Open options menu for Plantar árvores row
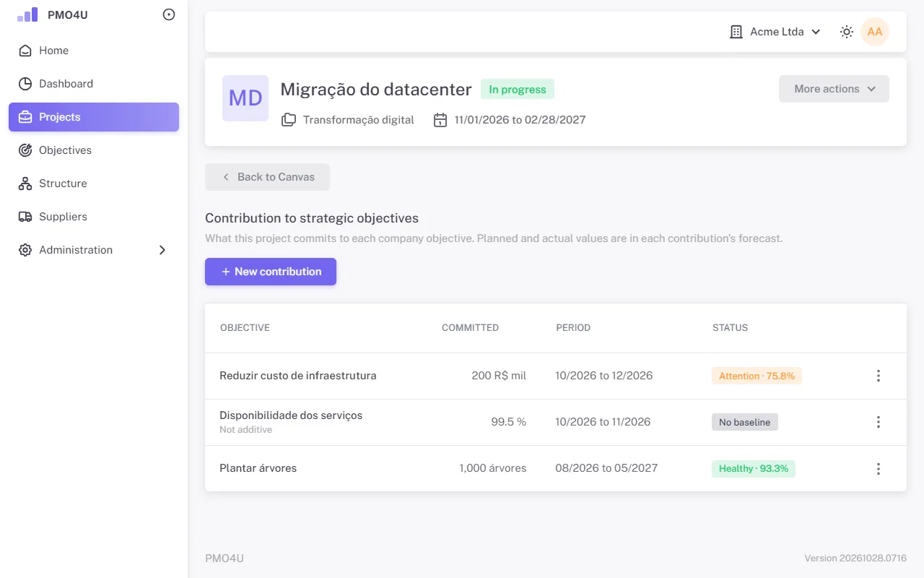 (879, 468)
